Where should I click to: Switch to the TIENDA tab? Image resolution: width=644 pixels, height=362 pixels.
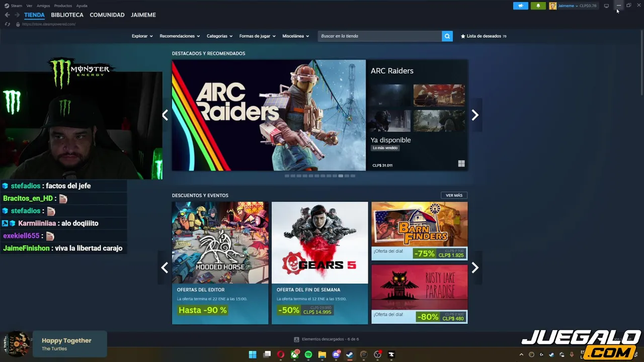click(x=34, y=15)
